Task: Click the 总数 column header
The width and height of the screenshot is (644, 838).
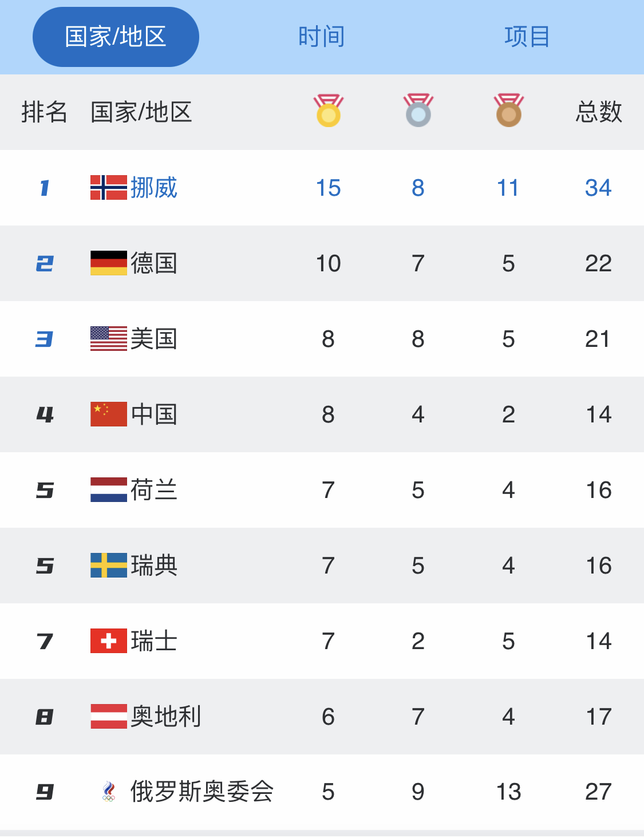Action: coord(599,112)
